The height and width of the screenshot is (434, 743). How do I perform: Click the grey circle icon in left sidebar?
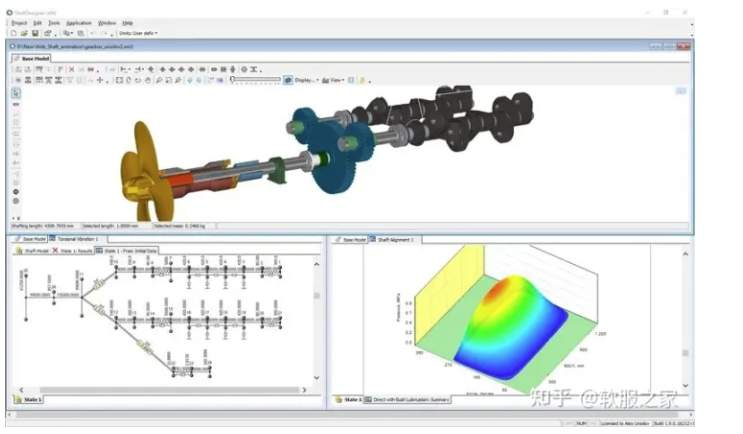[16, 201]
